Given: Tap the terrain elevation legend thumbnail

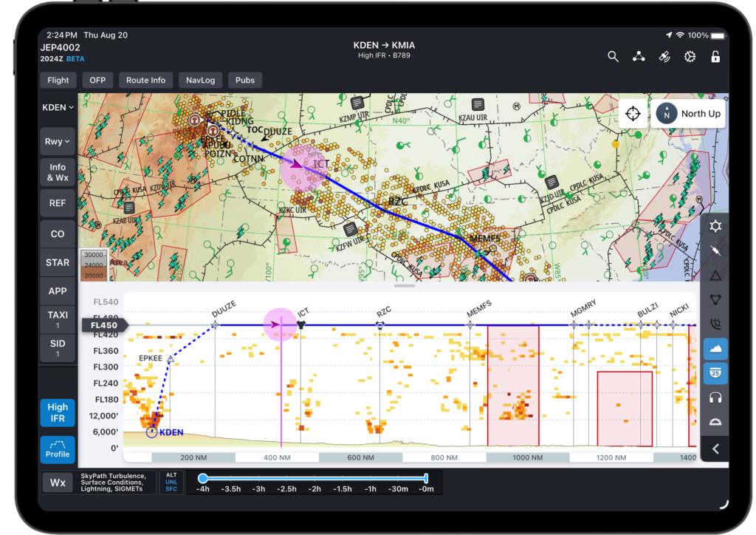Looking at the screenshot, I should tap(94, 265).
